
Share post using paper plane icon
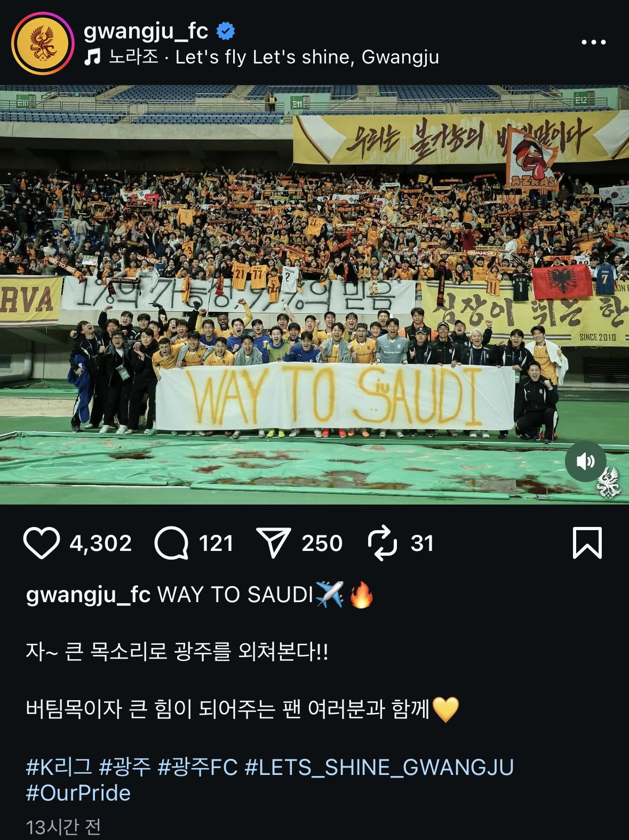tap(273, 543)
